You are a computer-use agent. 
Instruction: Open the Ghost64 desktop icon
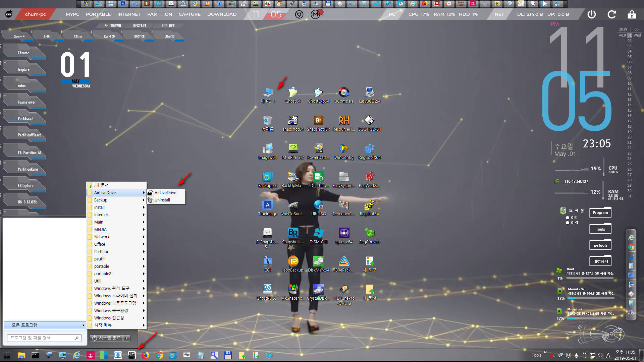tap(293, 95)
